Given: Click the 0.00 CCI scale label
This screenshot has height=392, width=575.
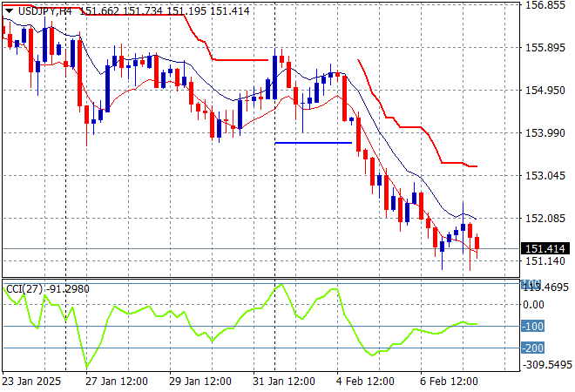Looking at the screenshot, I should (x=533, y=304).
